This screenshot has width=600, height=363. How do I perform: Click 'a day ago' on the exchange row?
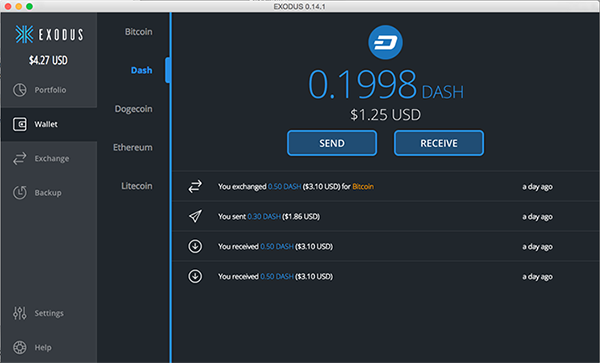pos(537,187)
